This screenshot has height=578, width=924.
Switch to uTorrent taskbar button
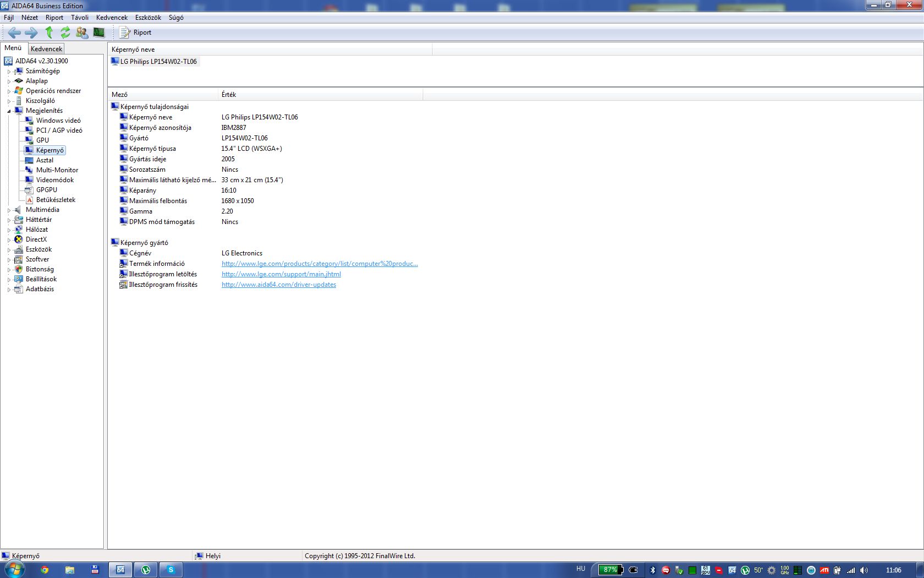pyautogui.click(x=146, y=570)
